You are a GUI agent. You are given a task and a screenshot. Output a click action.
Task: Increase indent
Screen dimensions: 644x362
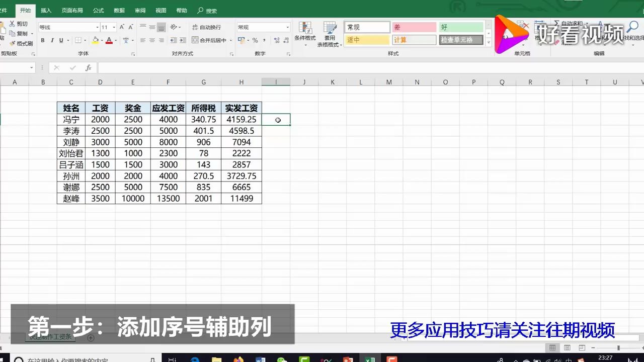click(182, 40)
